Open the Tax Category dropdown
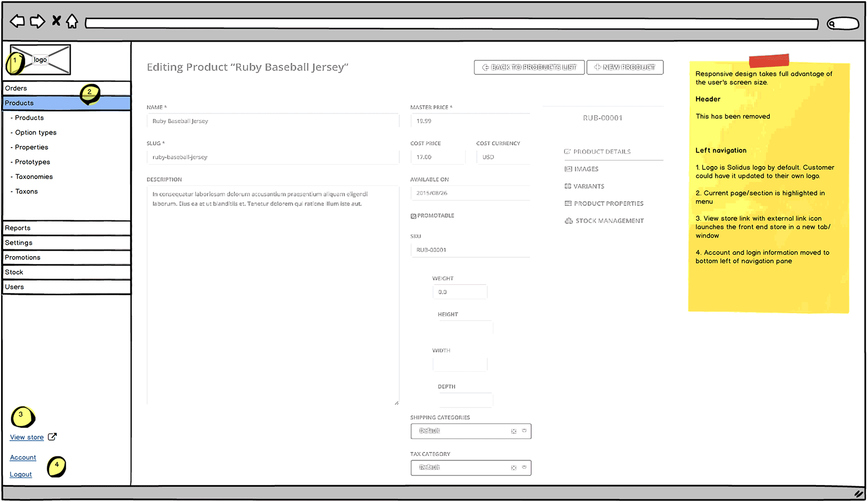This screenshot has width=868, height=502. point(524,467)
